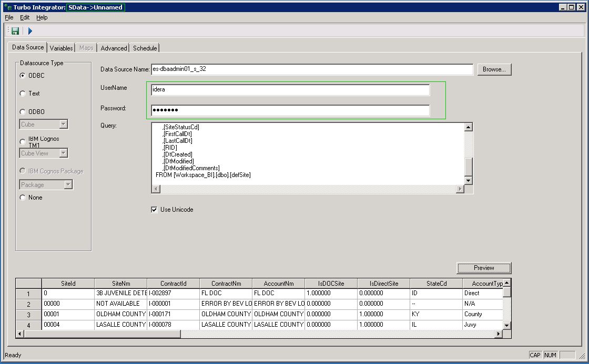Image resolution: width=589 pixels, height=364 pixels.
Task: Click the Juvy AccountType cell
Action: [x=483, y=325]
